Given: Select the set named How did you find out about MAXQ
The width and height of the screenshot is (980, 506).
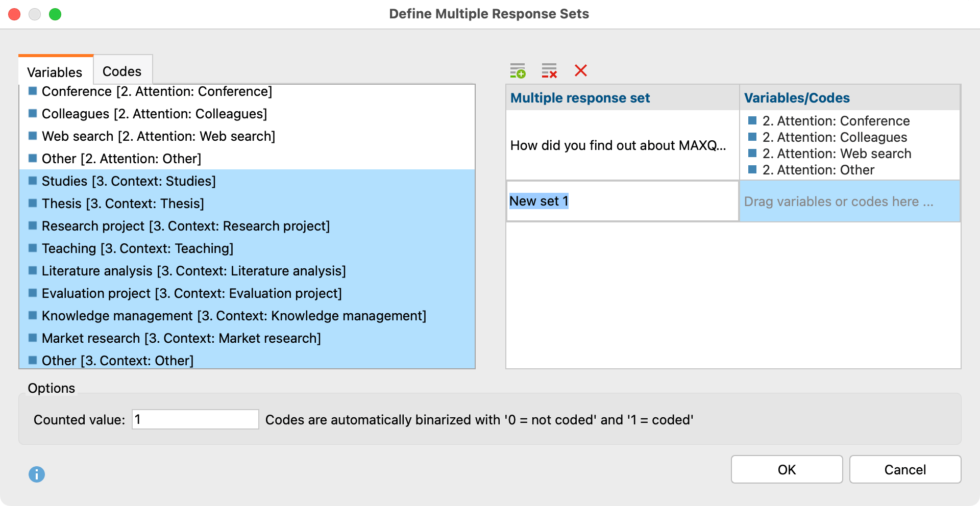Looking at the screenshot, I should [x=618, y=145].
